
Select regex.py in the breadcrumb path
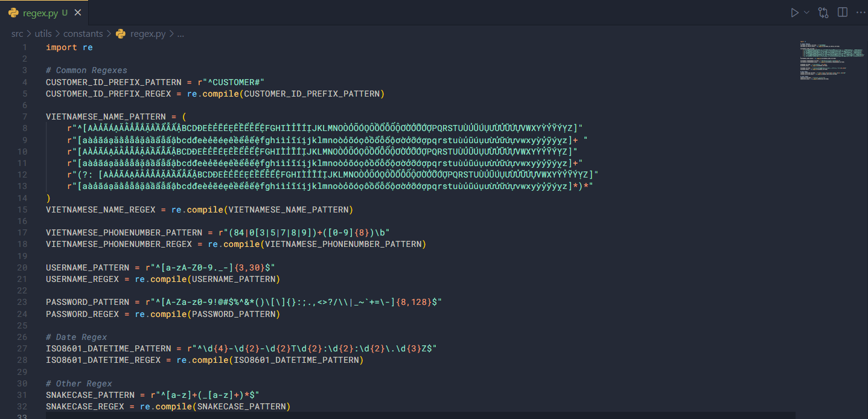point(147,34)
